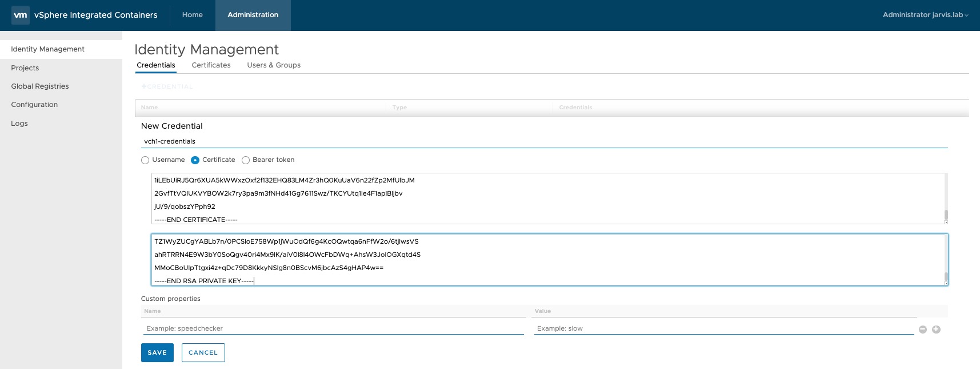Open the Administration tab

pyautogui.click(x=253, y=15)
